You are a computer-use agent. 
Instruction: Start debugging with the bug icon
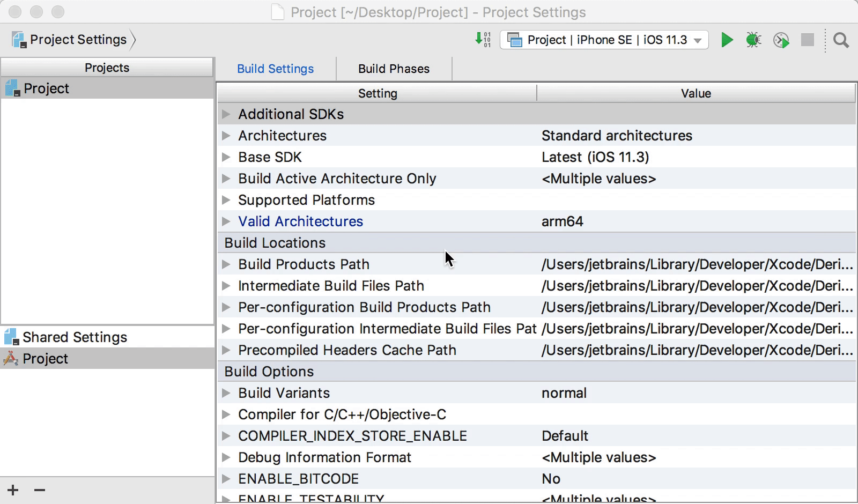(x=753, y=40)
